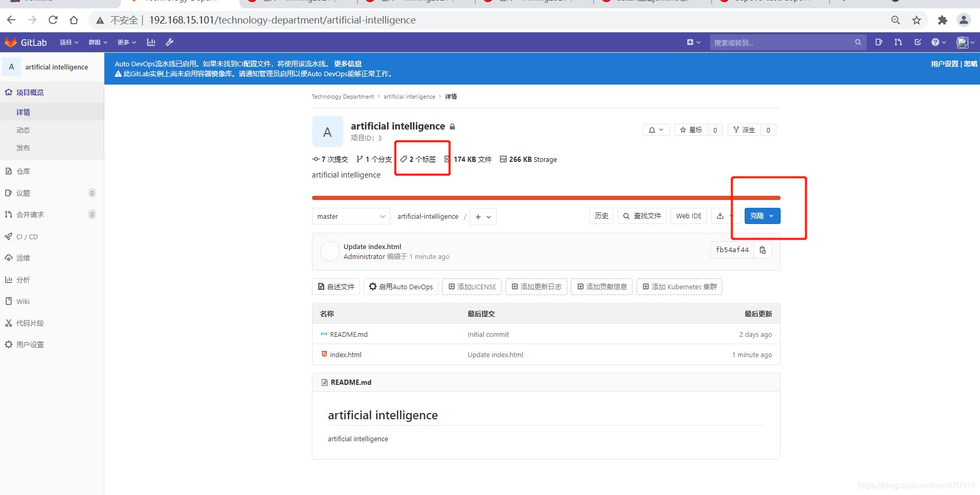
Task: Open merge requests icon in top navbar
Action: (898, 42)
